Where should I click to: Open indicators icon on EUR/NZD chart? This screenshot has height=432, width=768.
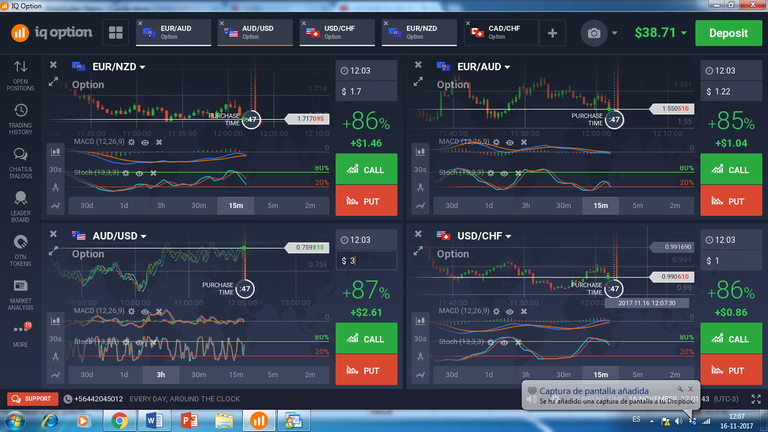pos(55,206)
